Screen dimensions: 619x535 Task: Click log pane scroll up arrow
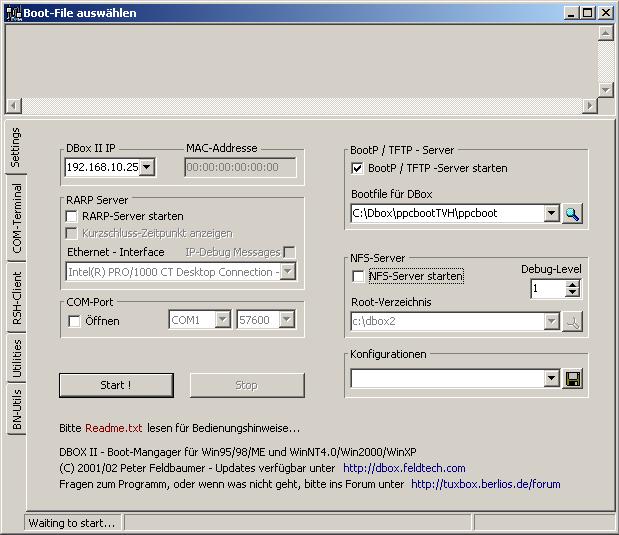click(x=605, y=33)
